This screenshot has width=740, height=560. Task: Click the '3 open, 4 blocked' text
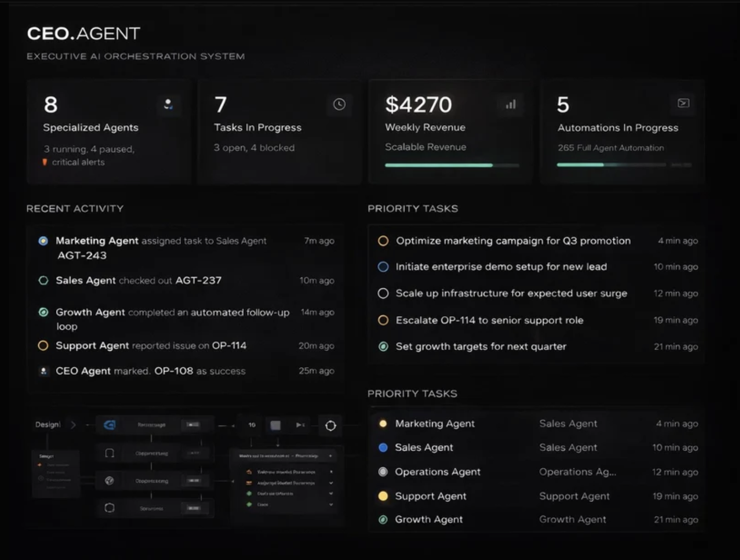tap(254, 148)
